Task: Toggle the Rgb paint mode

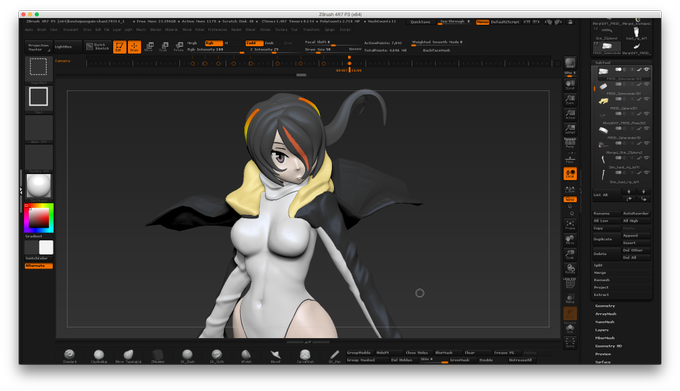Action: point(213,43)
